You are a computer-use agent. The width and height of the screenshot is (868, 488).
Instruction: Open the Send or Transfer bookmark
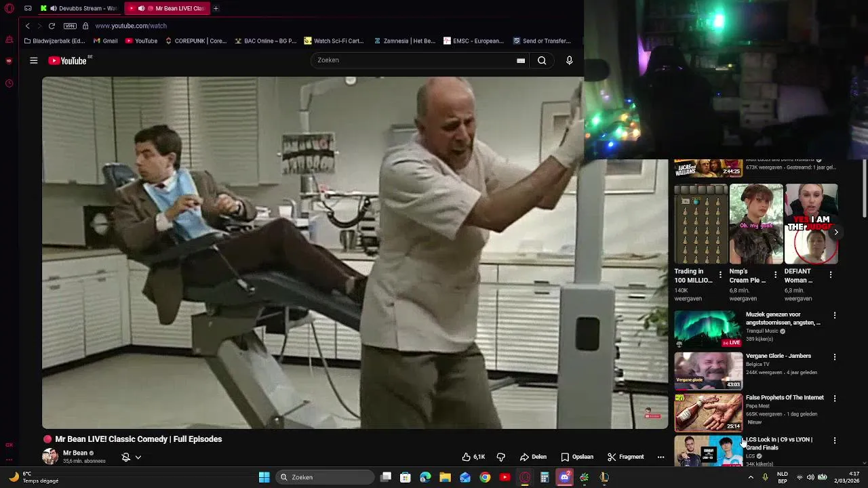tap(542, 41)
